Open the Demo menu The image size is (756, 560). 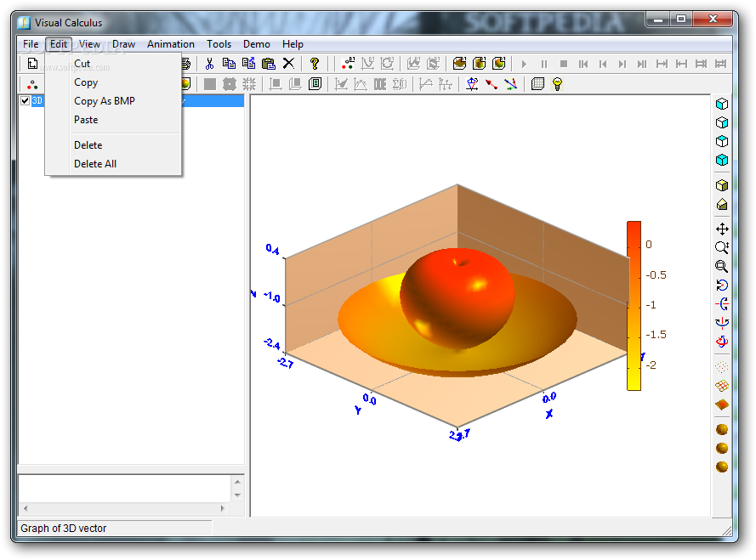tap(257, 44)
